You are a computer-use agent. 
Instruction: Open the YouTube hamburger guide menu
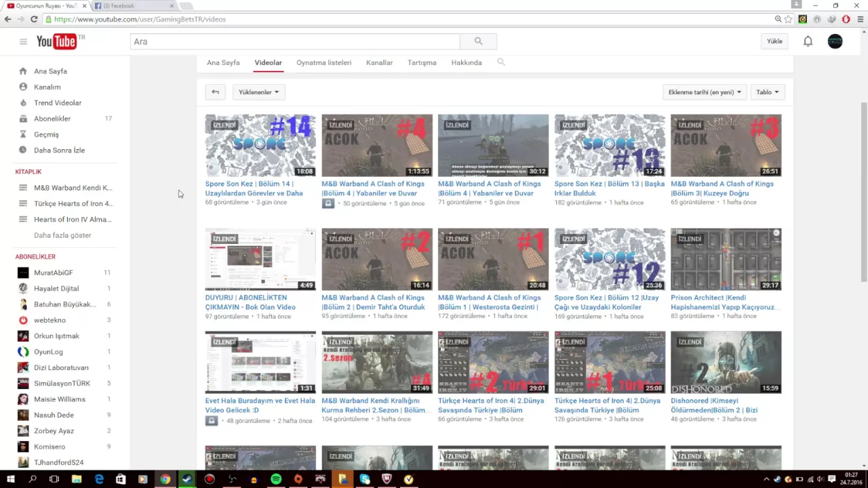[23, 41]
